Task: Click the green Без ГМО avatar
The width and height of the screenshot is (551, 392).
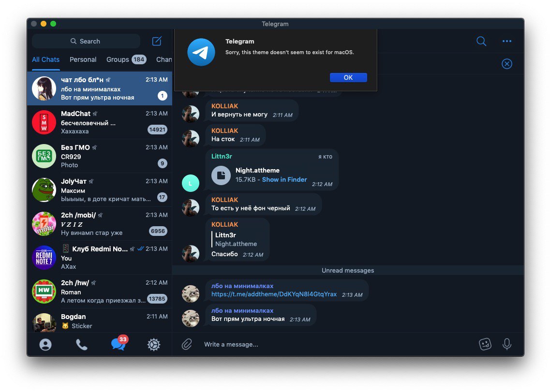Action: point(44,156)
